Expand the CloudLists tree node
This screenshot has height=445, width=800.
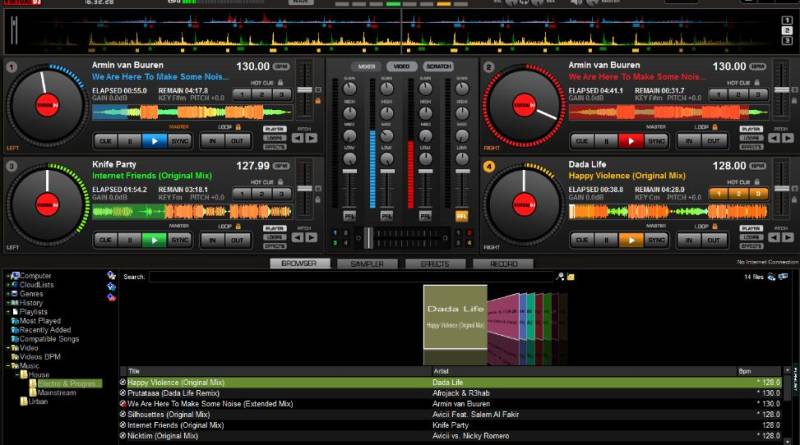(x=8, y=285)
